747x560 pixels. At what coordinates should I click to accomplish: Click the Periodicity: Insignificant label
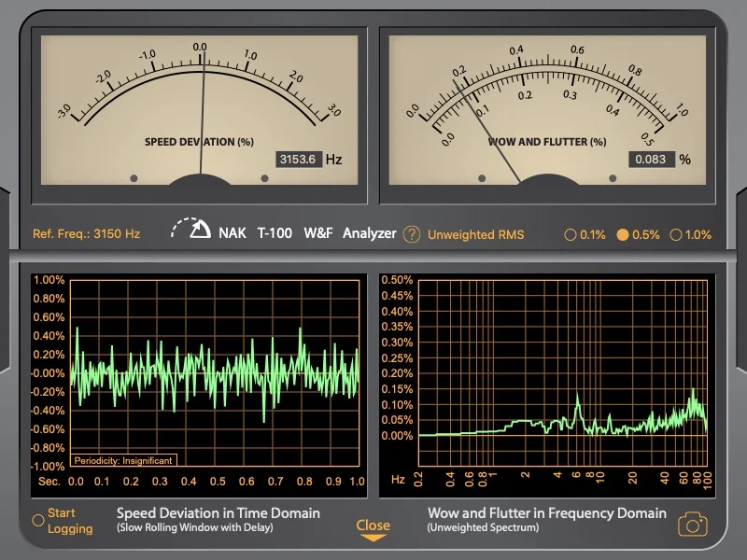click(x=122, y=459)
